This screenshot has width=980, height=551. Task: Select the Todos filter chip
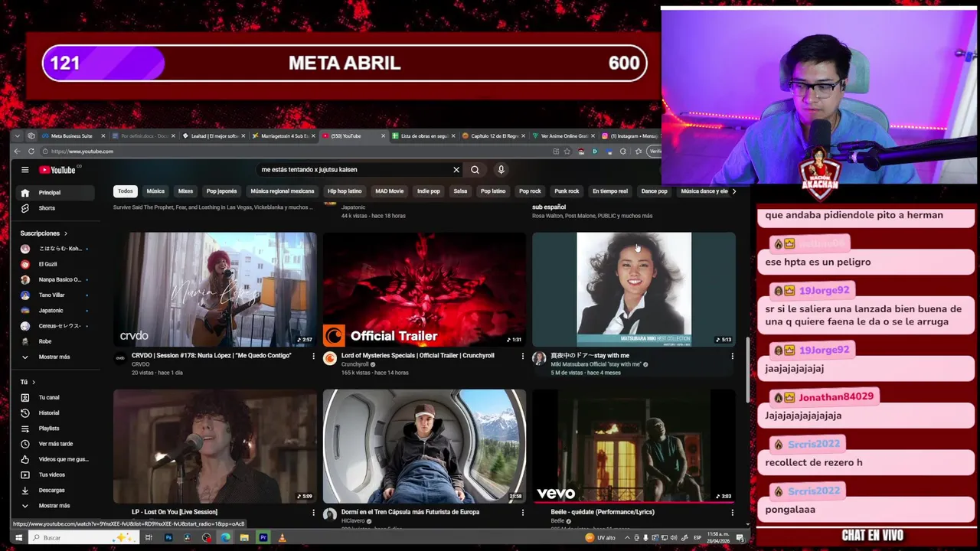tap(126, 191)
